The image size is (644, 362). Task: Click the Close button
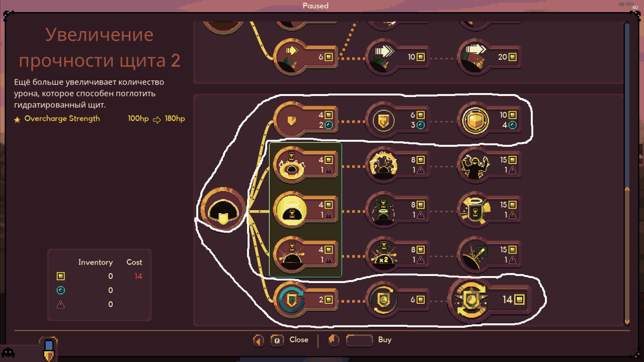point(290,340)
